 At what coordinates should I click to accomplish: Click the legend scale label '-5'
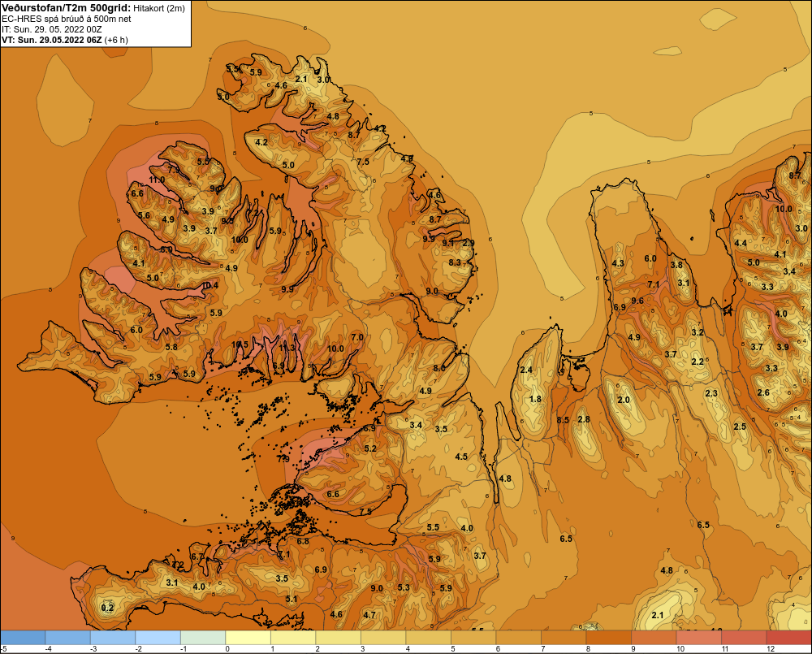(3, 649)
